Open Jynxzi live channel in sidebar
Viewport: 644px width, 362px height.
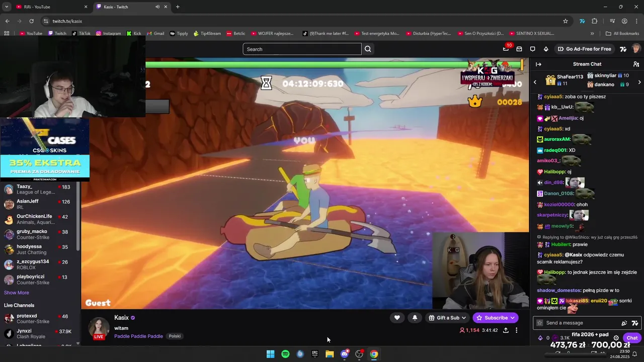coord(37,334)
